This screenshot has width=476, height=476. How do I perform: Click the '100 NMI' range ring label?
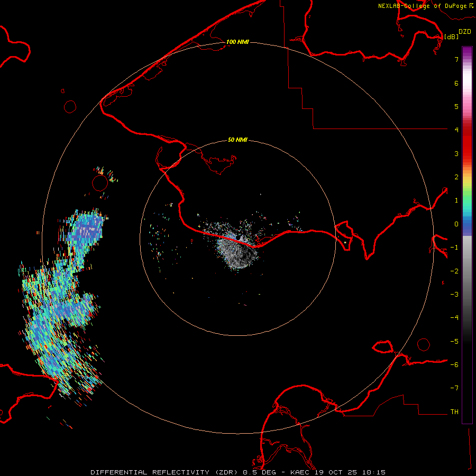(237, 42)
